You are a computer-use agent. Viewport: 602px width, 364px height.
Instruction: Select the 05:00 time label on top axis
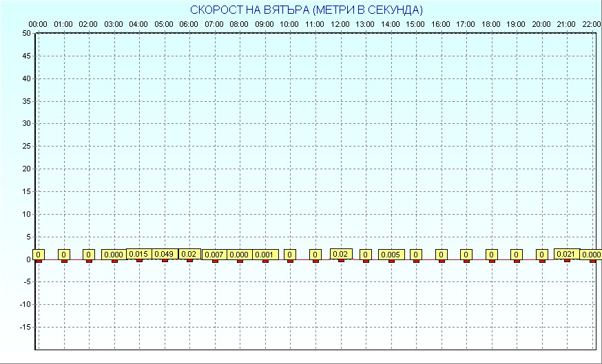pos(163,24)
